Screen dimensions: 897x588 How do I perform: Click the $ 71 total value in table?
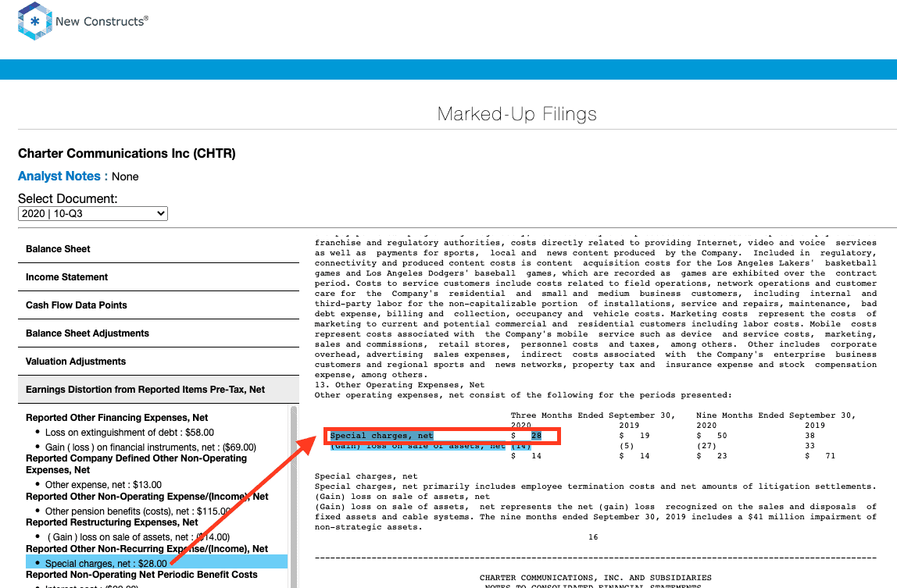pyautogui.click(x=820, y=456)
